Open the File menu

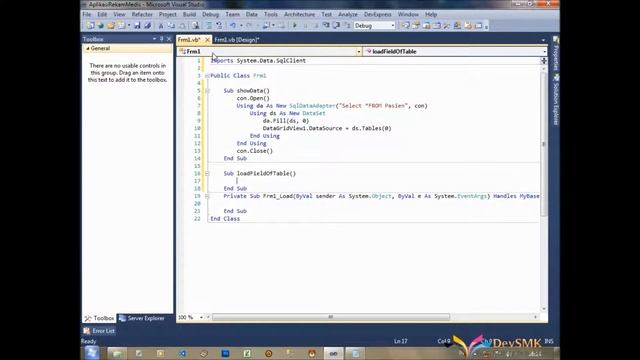click(87, 14)
